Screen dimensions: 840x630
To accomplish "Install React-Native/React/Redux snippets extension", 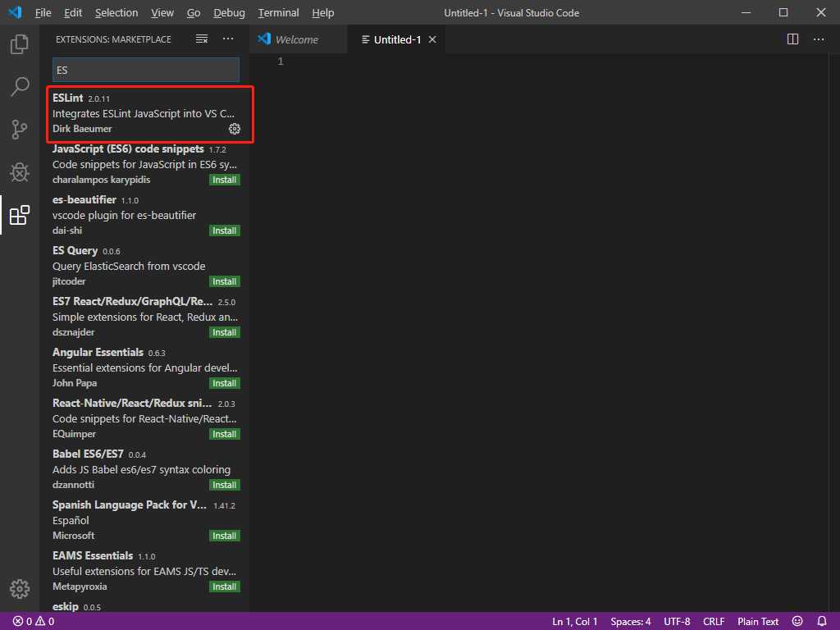I will (x=225, y=435).
